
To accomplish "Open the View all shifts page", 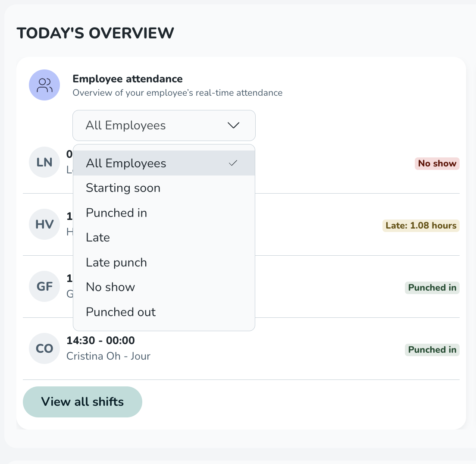I will (82, 402).
